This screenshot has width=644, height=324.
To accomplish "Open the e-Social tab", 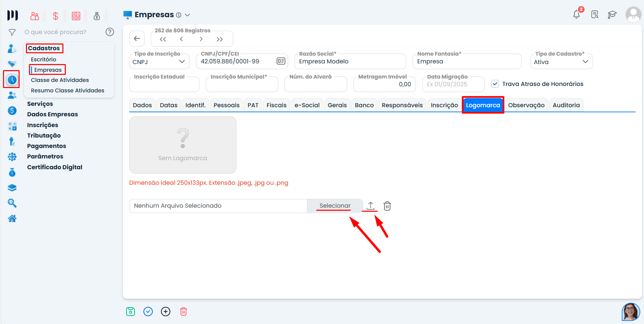I will 307,105.
